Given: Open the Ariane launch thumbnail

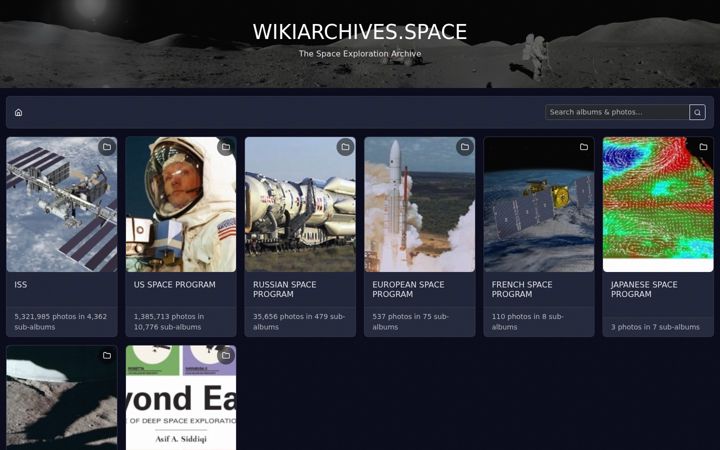Looking at the screenshot, I should pyautogui.click(x=420, y=204).
